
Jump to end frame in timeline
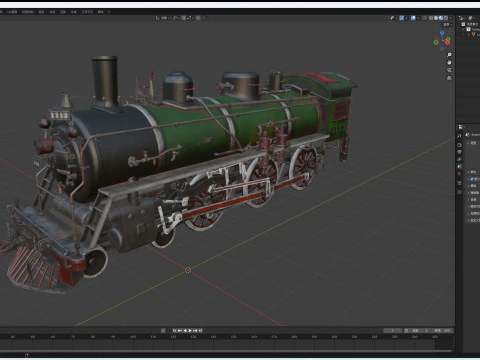point(200,330)
